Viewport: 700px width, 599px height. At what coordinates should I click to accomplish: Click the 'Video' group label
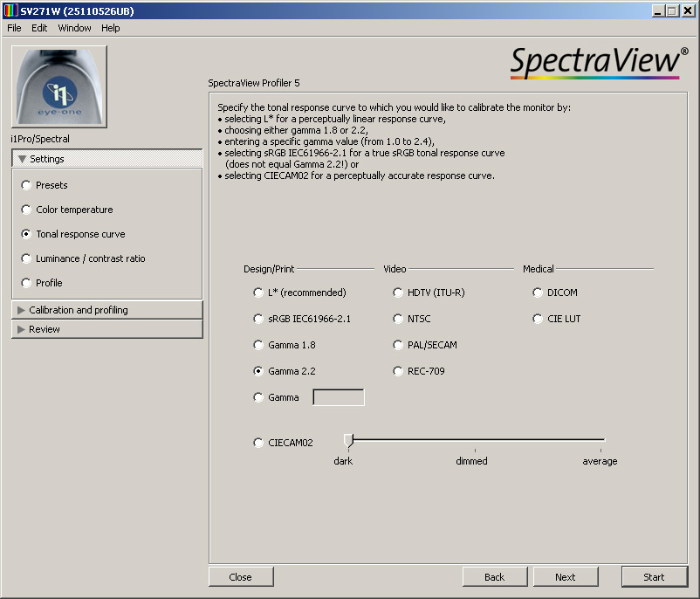395,269
